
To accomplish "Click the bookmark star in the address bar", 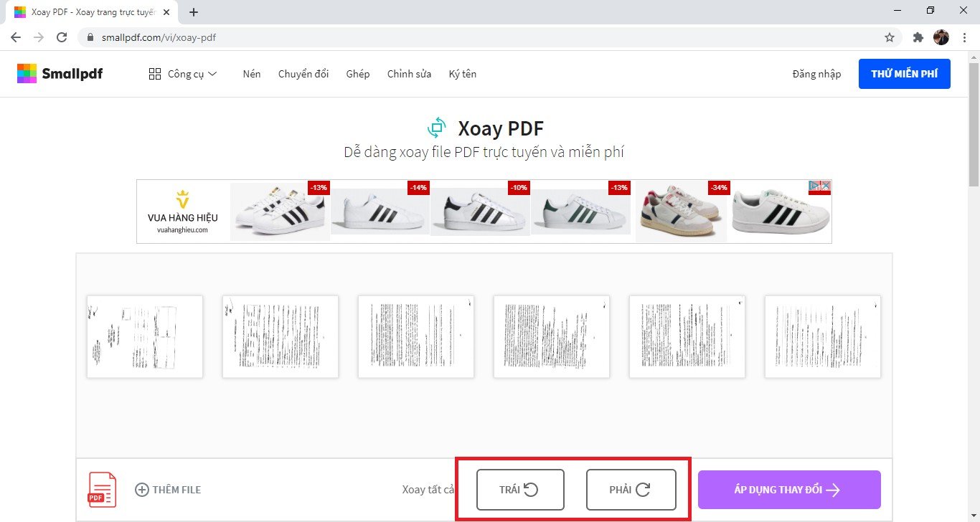I will [889, 37].
